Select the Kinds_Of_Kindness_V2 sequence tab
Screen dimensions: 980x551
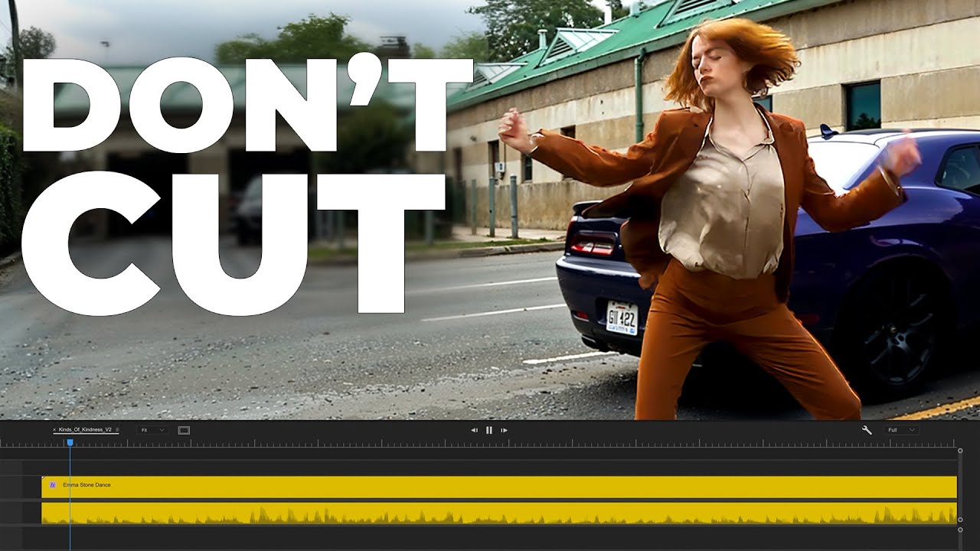tap(85, 430)
